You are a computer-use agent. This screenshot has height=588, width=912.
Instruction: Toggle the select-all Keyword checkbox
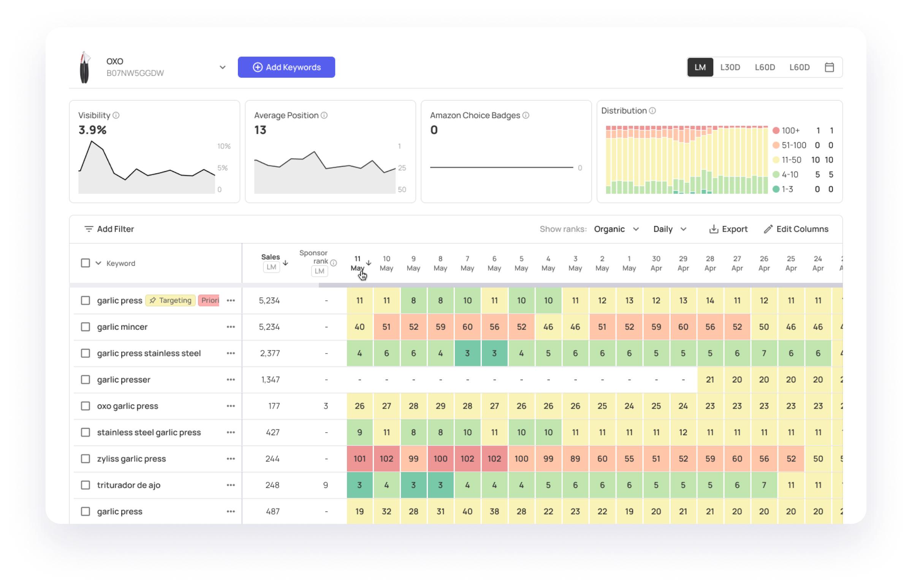85,263
